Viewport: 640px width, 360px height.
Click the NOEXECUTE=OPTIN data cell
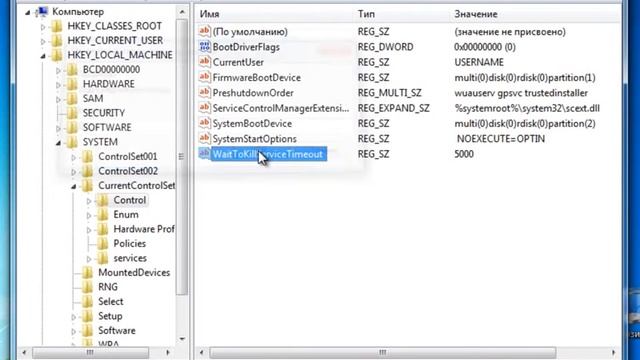(x=500, y=139)
